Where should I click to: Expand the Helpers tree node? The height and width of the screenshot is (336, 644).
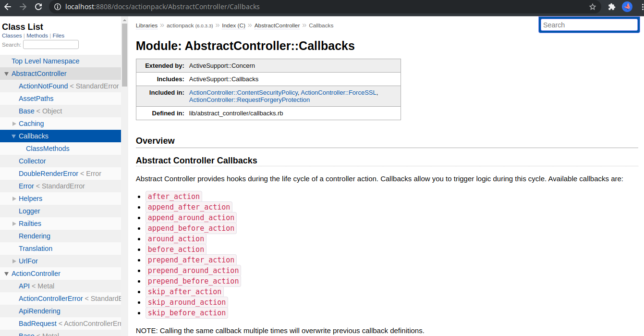(x=14, y=199)
